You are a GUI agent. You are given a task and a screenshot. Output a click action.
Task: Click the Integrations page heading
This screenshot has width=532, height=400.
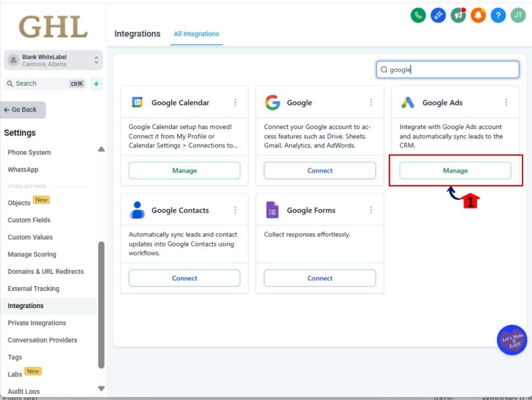137,34
